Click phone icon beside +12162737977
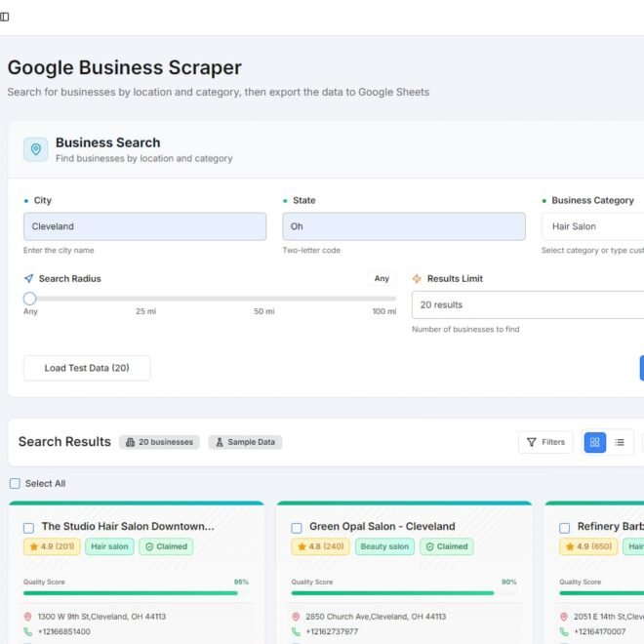Image resolution: width=644 pixels, height=644 pixels. coord(296,631)
